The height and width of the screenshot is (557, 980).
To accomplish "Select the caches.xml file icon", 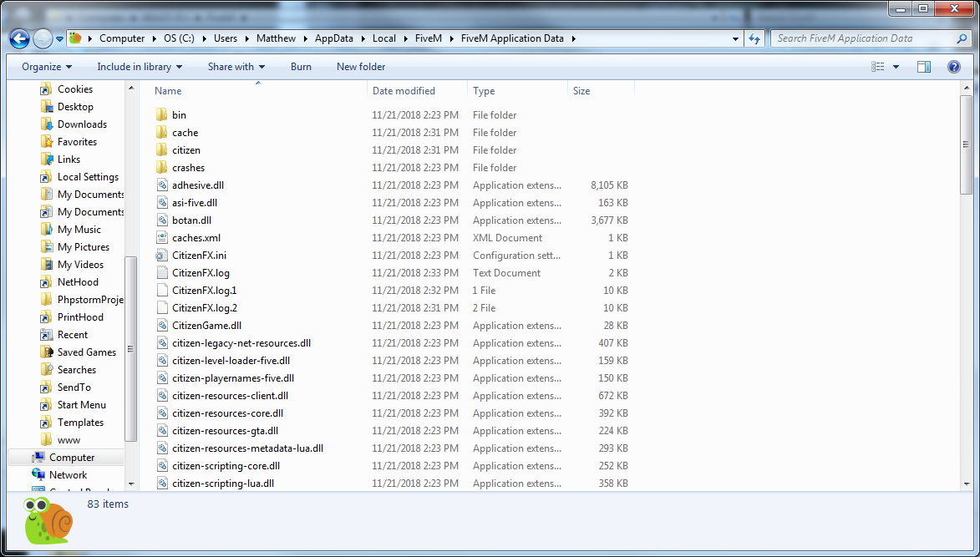I will pyautogui.click(x=162, y=237).
